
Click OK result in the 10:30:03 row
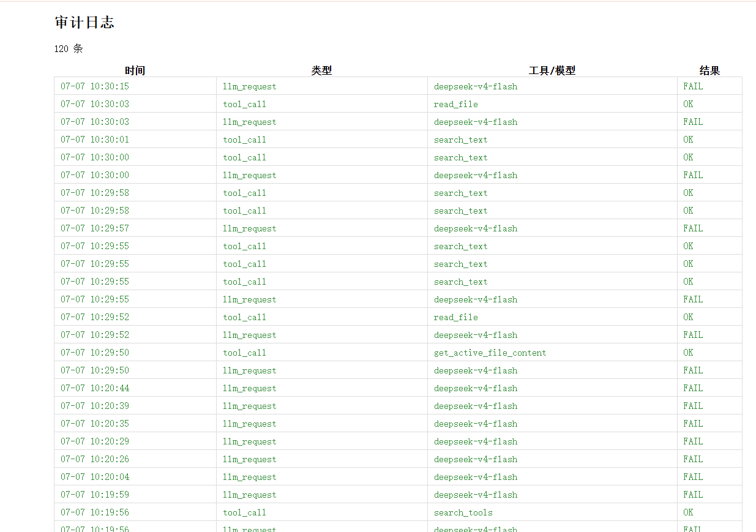pos(689,104)
